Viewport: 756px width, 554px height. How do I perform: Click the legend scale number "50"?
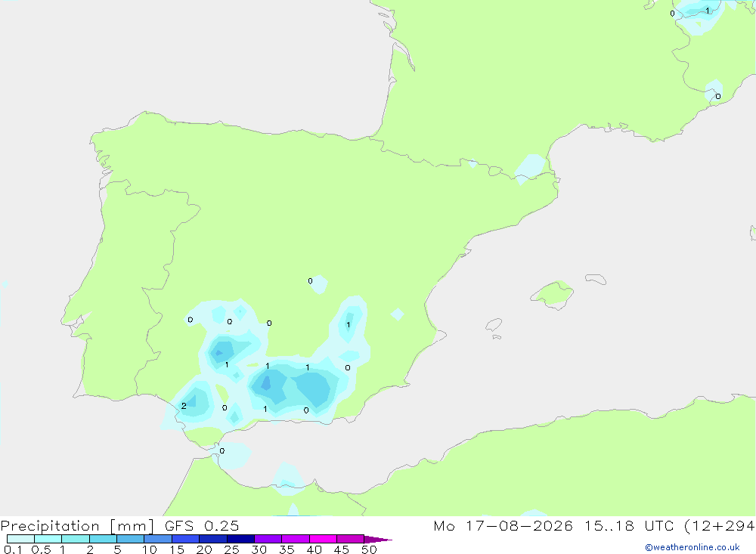369,549
